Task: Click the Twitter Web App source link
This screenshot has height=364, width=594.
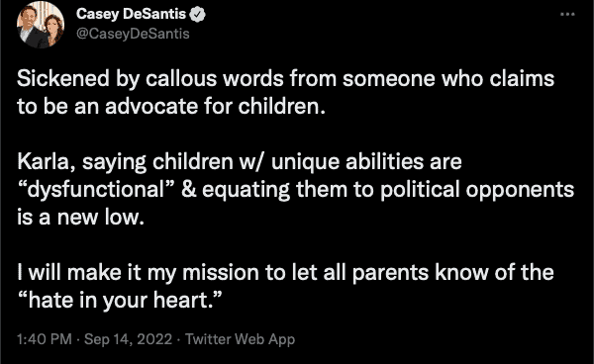Action: click(x=241, y=339)
